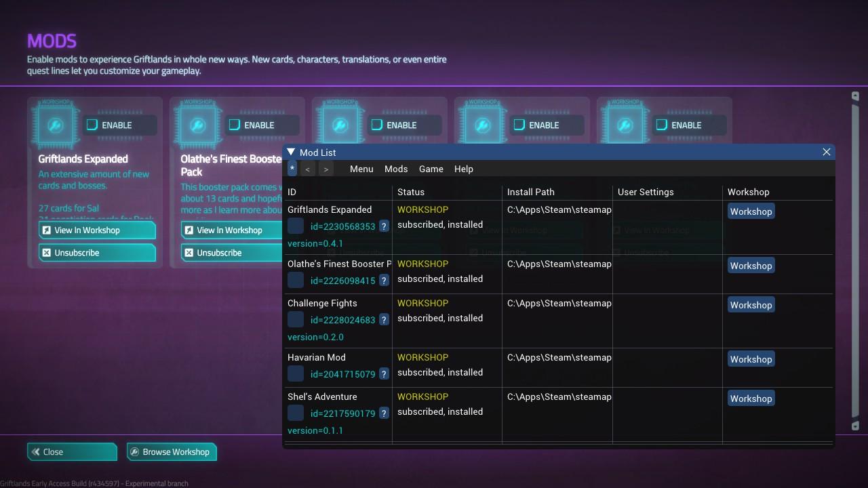868x488 pixels.
Task: View Griftlands Expanded in Workshop
Action: (97, 230)
